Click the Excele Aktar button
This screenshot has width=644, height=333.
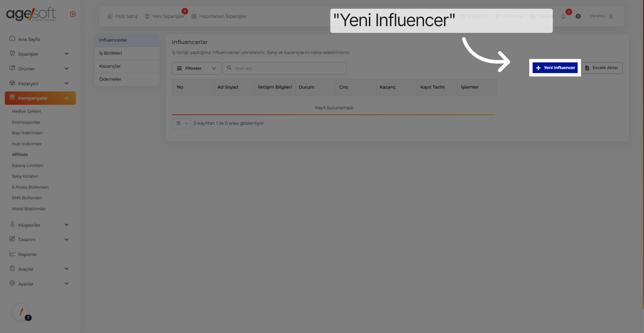tap(602, 68)
